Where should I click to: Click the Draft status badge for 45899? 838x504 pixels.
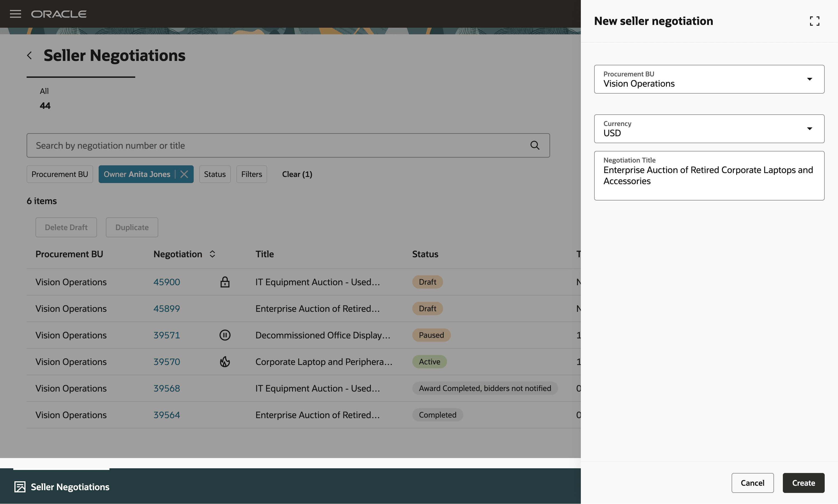(x=427, y=308)
